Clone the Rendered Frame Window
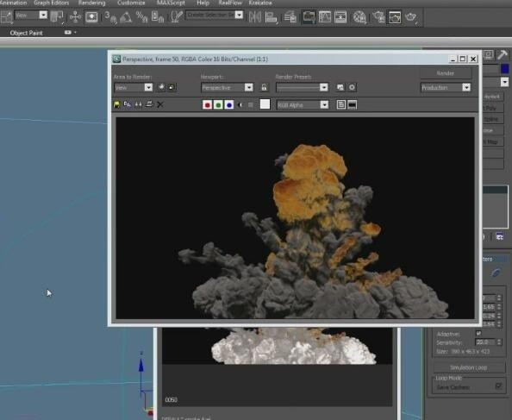512x420 pixels. tap(139, 104)
